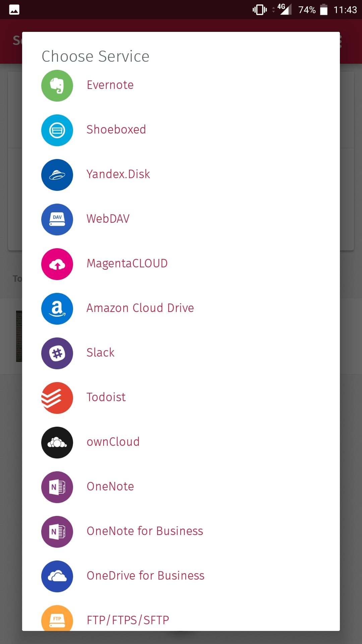Screen dimensions: 362x644
Task: Choose Todoist label
Action: [x=106, y=397]
